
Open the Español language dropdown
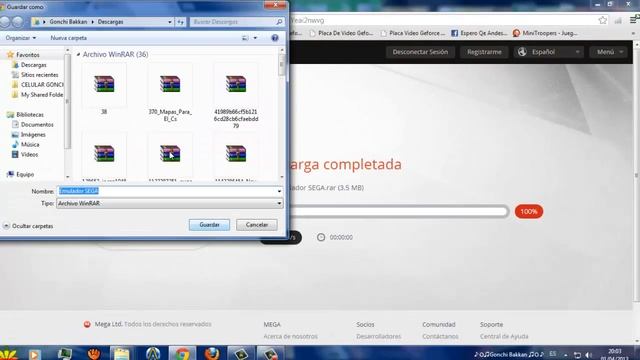click(549, 52)
